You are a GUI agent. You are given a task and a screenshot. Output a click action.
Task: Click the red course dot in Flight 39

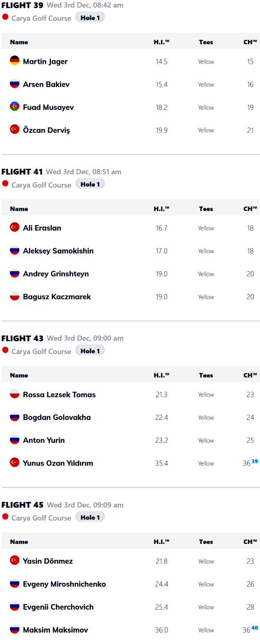pos(5,17)
